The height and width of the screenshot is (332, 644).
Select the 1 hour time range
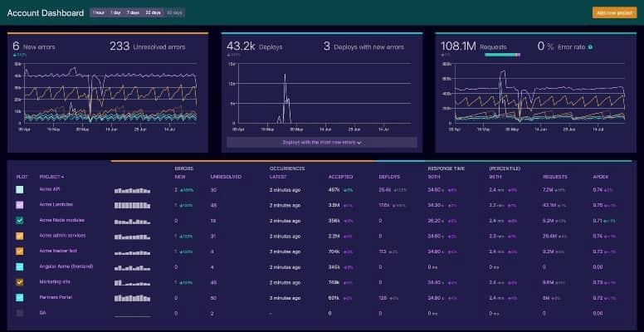click(x=99, y=13)
